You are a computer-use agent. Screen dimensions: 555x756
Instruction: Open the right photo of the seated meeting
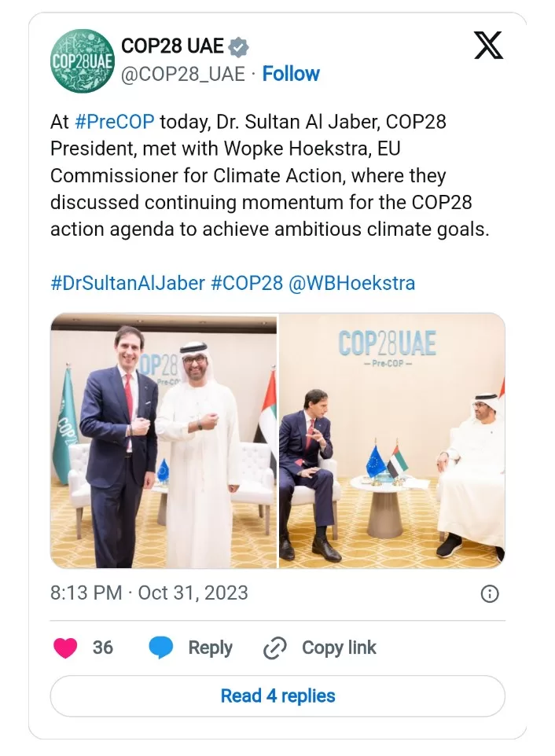click(x=391, y=441)
